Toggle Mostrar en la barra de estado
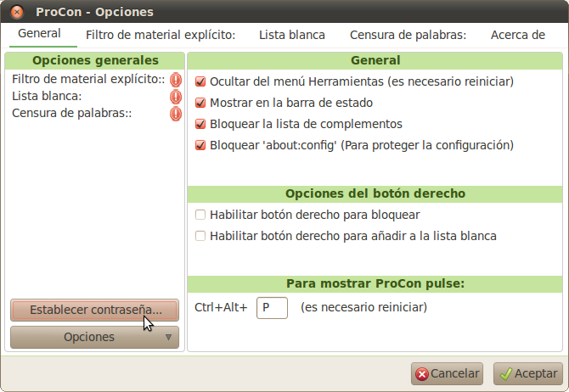569x392 pixels. 200,103
